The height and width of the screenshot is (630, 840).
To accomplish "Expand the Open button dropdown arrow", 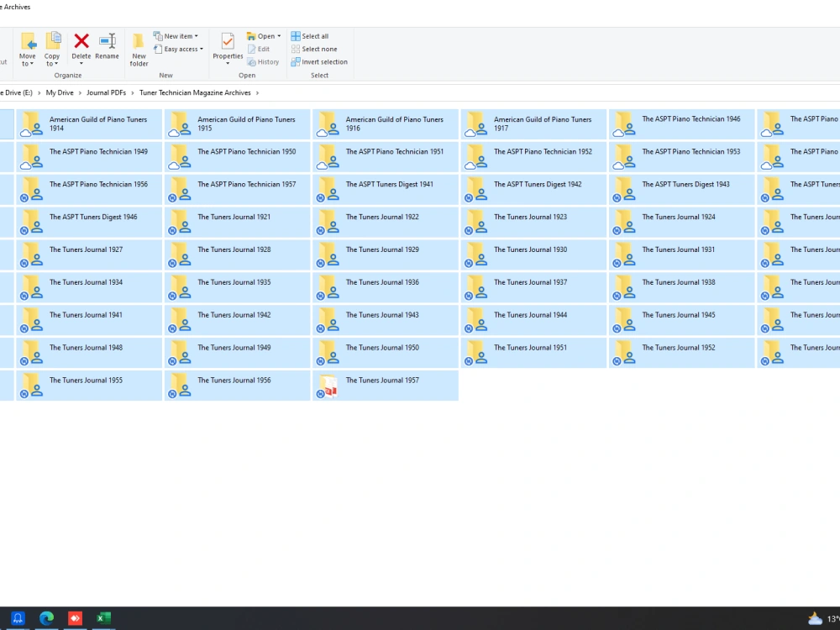I will pos(279,36).
